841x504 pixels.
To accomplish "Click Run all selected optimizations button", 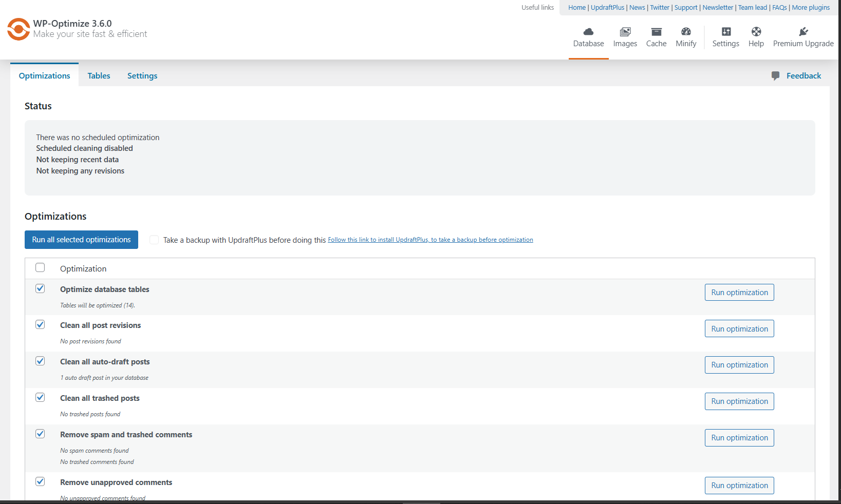I will [81, 240].
